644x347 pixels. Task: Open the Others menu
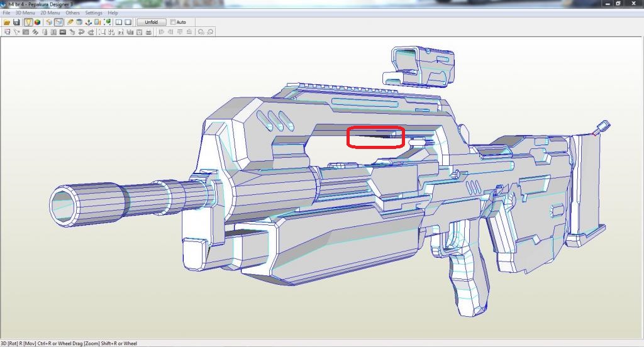[73, 13]
